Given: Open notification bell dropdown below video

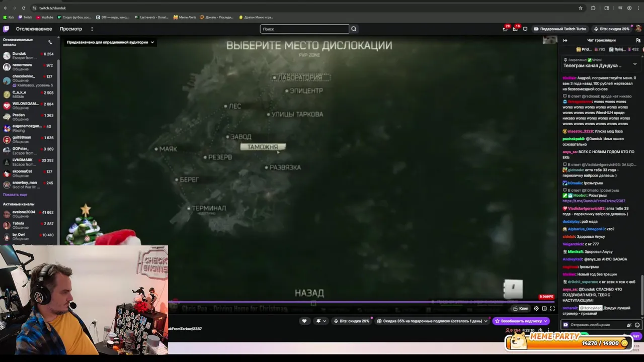Looking at the screenshot, I should (x=320, y=321).
